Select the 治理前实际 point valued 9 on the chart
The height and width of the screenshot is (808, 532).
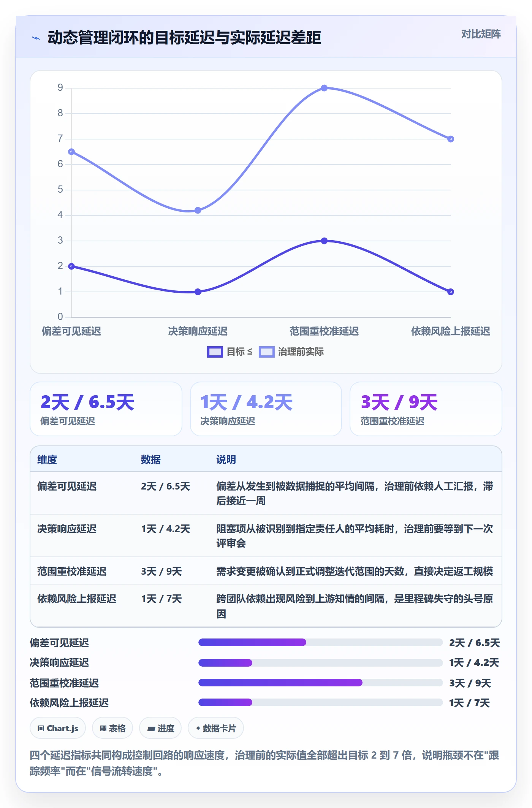coord(324,88)
